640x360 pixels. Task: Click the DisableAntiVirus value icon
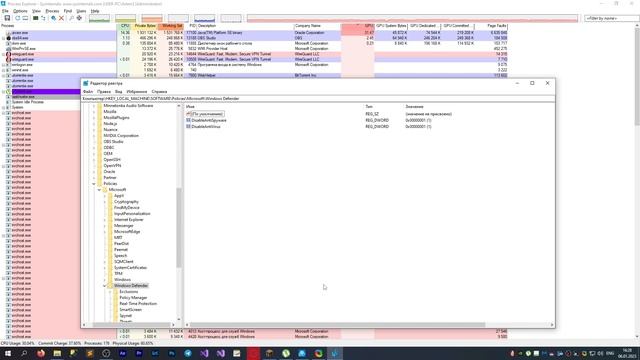coord(188,127)
